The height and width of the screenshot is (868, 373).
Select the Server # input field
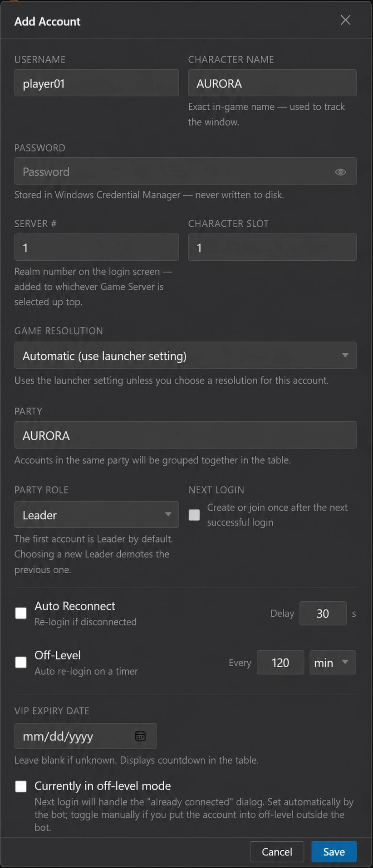click(x=97, y=247)
